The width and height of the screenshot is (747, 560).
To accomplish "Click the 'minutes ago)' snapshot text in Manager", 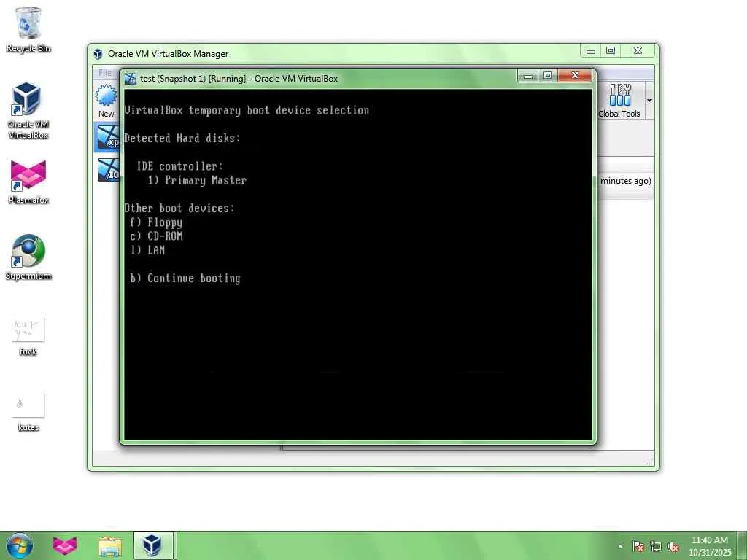I will pos(625,181).
